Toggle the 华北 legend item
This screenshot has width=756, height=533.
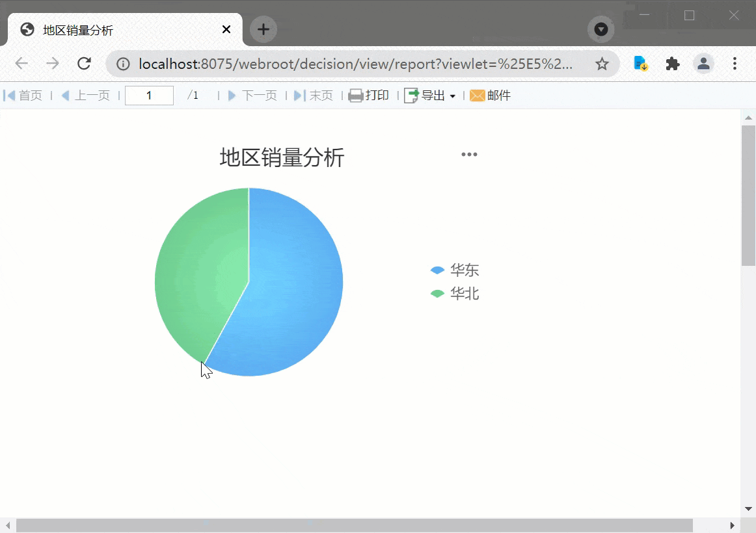click(x=455, y=294)
